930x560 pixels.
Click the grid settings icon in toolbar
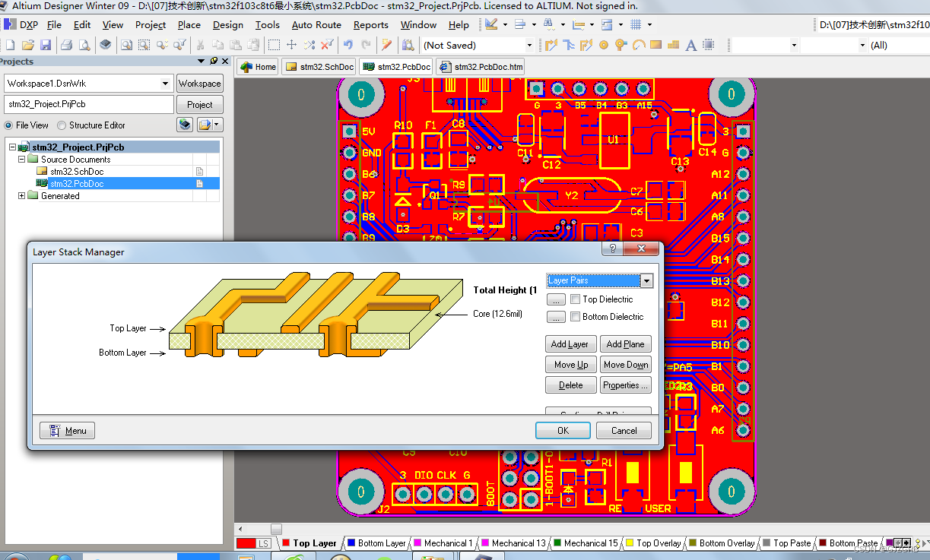636,24
